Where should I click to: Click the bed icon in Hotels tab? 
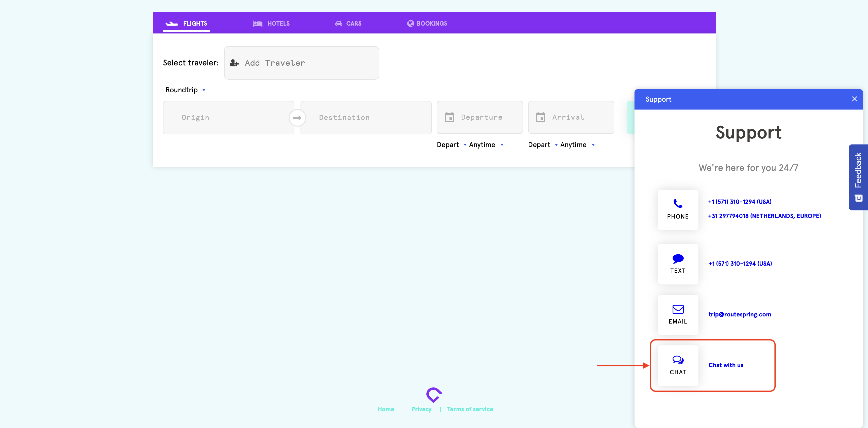257,24
